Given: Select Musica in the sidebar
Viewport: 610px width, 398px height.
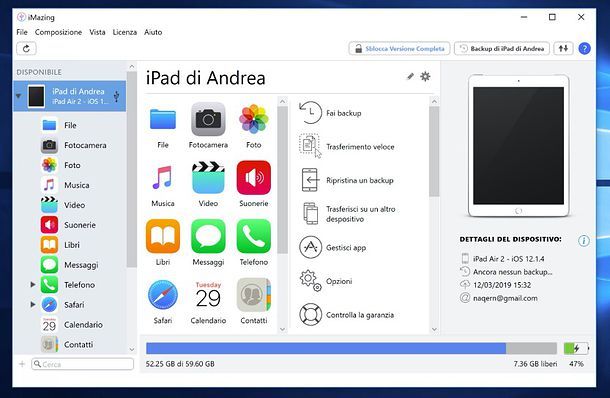Looking at the screenshot, I should [76, 185].
